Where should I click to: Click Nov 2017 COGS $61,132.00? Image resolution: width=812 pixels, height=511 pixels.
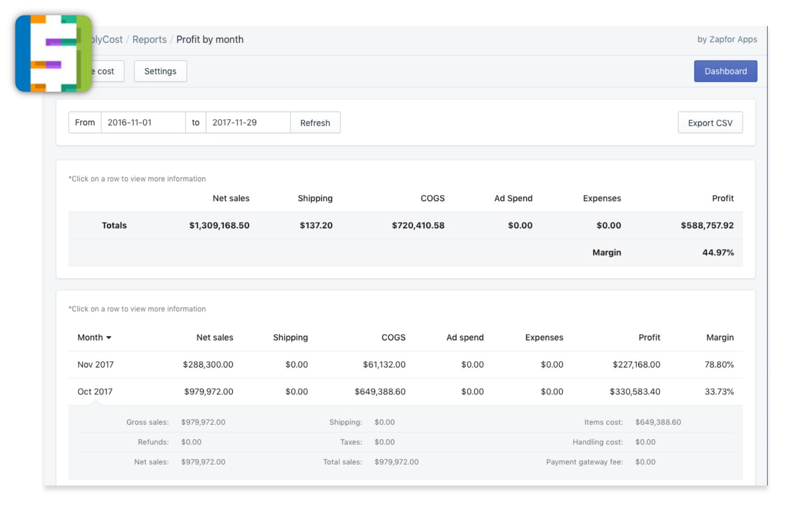(x=384, y=365)
